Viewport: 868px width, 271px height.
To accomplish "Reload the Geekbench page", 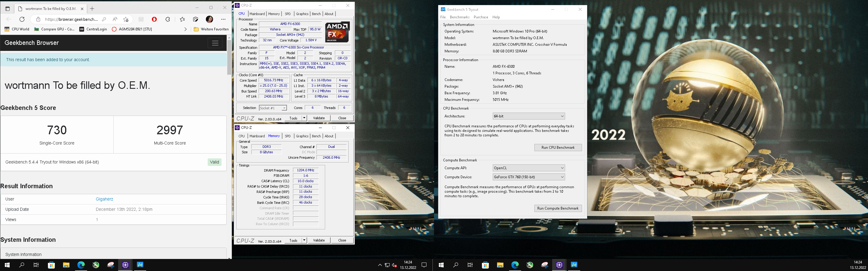I will pos(22,19).
